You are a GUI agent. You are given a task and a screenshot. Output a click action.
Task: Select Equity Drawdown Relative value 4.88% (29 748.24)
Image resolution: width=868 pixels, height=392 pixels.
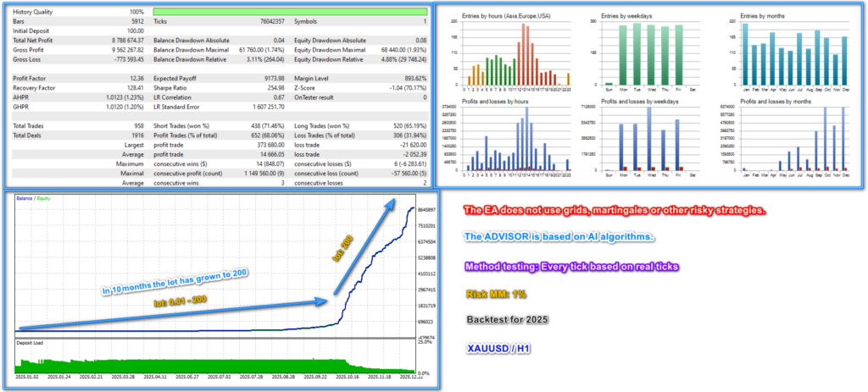(x=403, y=59)
